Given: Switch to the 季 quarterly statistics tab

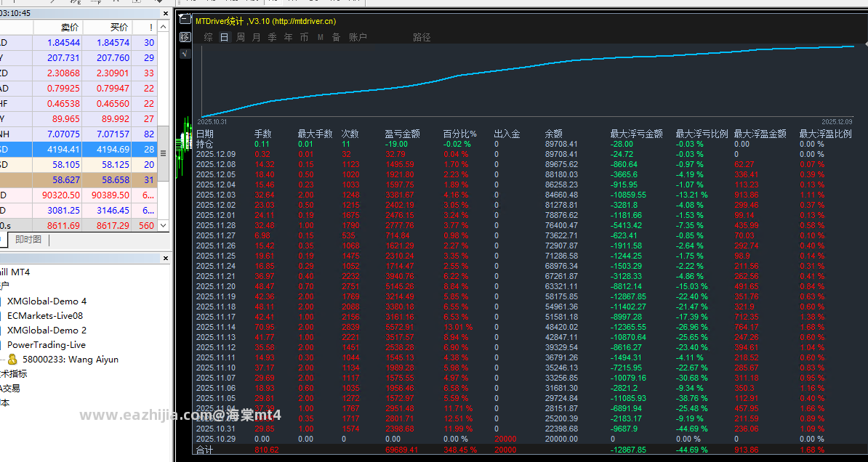Looking at the screenshot, I should click(273, 37).
